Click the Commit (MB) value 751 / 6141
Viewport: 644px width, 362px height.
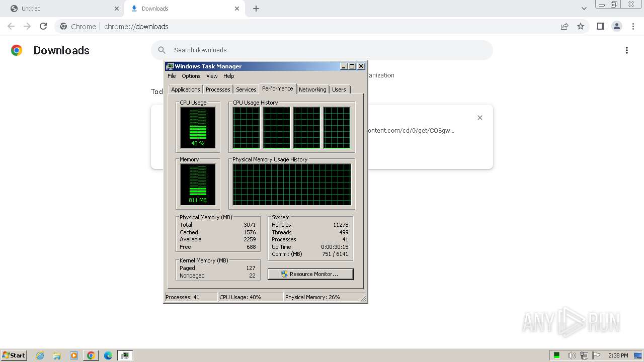(335, 254)
